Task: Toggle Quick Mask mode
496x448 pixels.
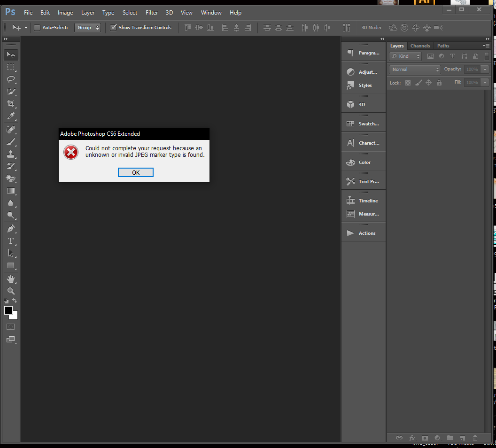Action: pyautogui.click(x=10, y=326)
